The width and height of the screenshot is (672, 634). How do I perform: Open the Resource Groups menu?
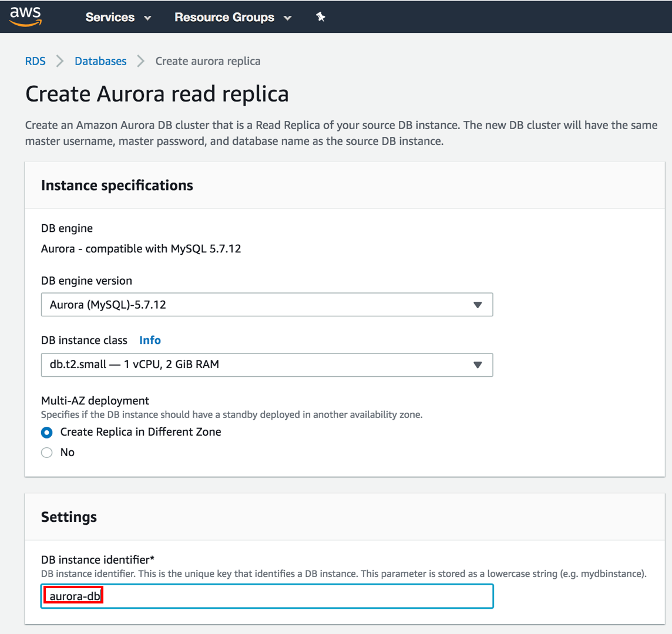pos(233,18)
